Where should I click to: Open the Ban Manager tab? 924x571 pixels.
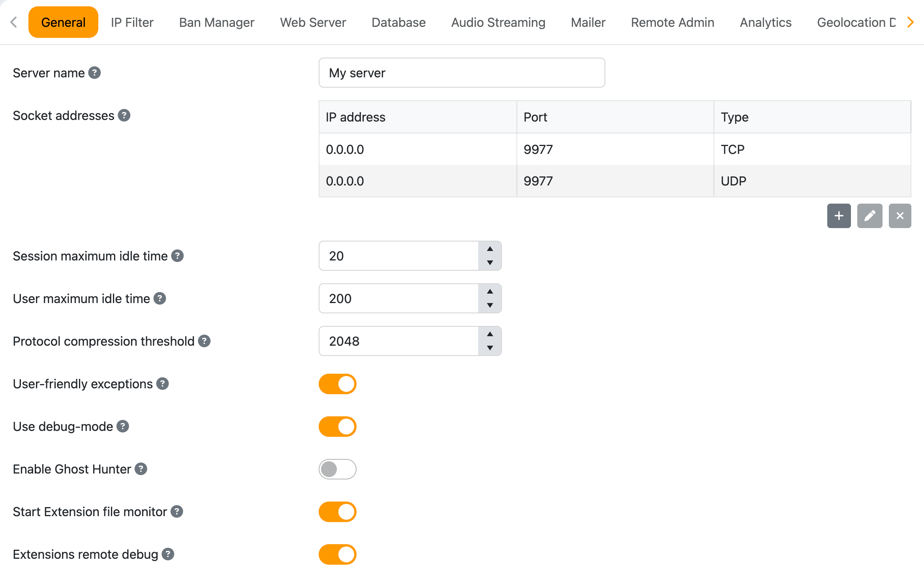(216, 22)
